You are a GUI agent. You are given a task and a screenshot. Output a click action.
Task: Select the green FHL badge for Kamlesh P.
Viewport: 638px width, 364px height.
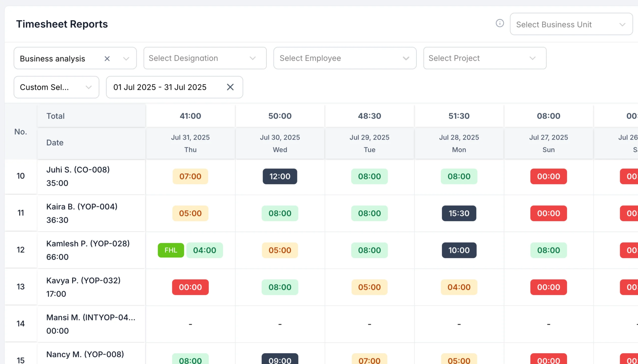point(171,250)
